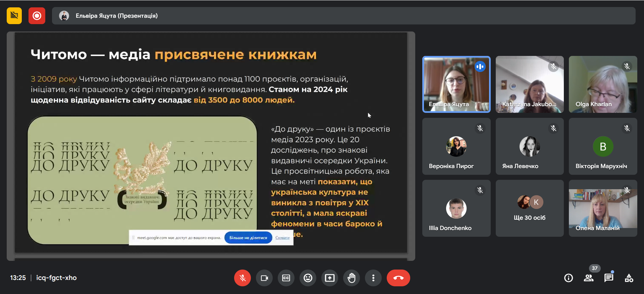Click the present screen button
This screenshot has height=294, width=644.
pos(330,278)
